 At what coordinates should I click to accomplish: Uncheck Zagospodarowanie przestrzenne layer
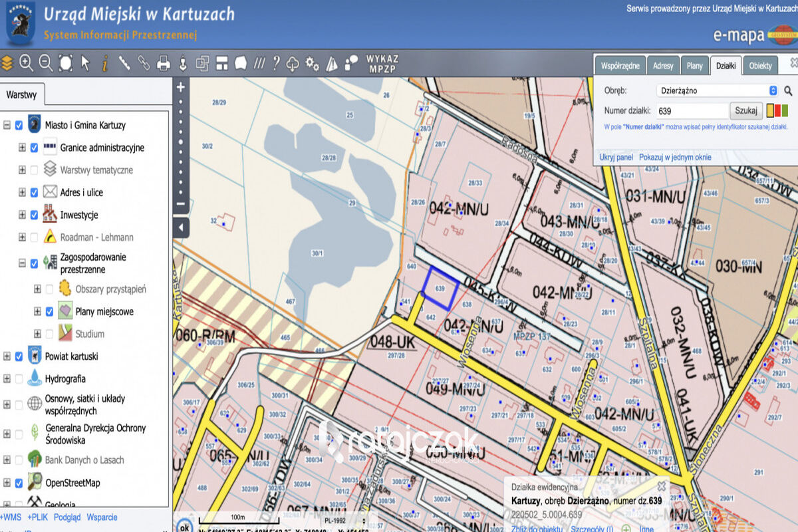point(34,263)
